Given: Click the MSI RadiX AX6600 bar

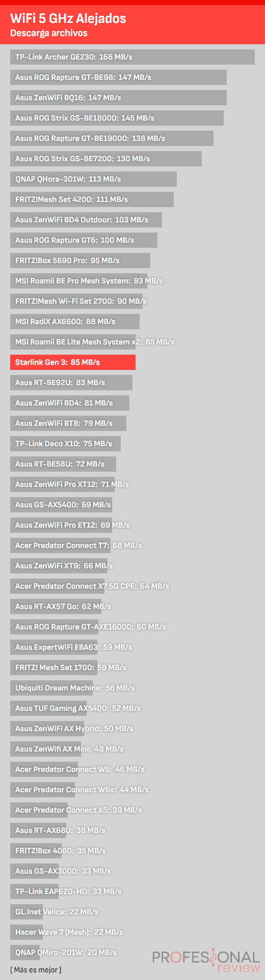Looking at the screenshot, I should click(75, 322).
